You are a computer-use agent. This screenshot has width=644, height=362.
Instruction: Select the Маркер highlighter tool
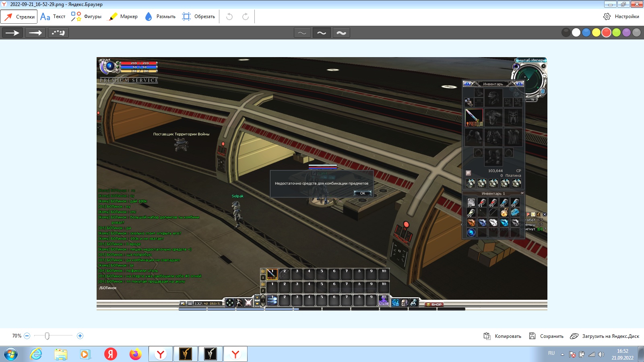pyautogui.click(x=123, y=16)
